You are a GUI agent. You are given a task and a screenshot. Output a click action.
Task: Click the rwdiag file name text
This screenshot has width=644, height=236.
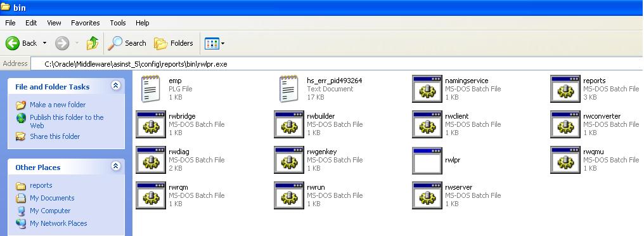point(179,152)
